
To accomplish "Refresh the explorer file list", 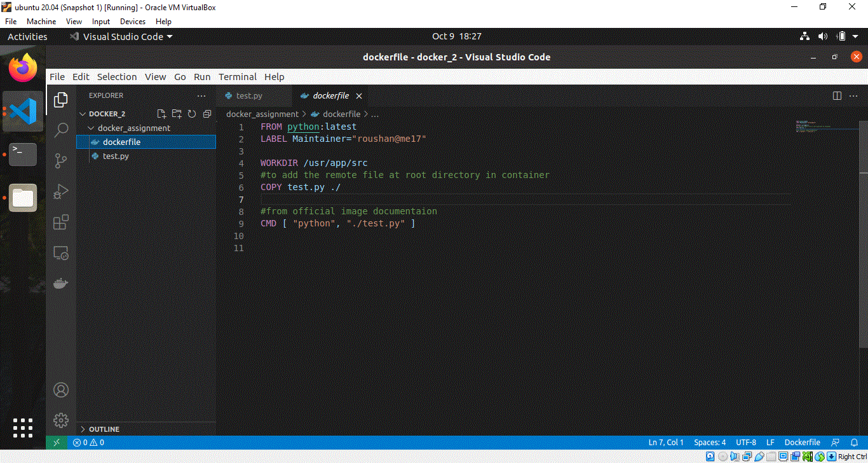I will [192, 113].
